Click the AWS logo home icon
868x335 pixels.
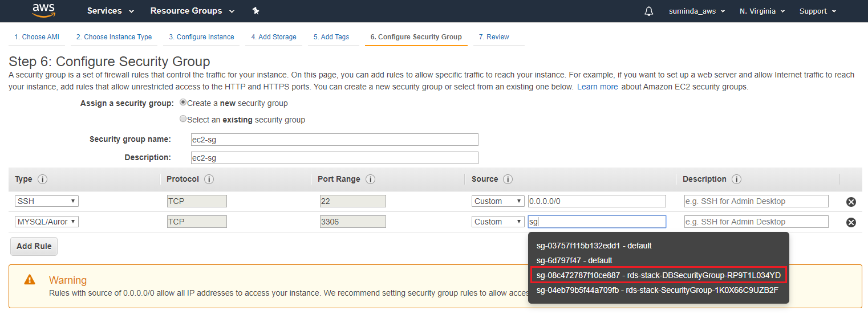[x=43, y=10]
